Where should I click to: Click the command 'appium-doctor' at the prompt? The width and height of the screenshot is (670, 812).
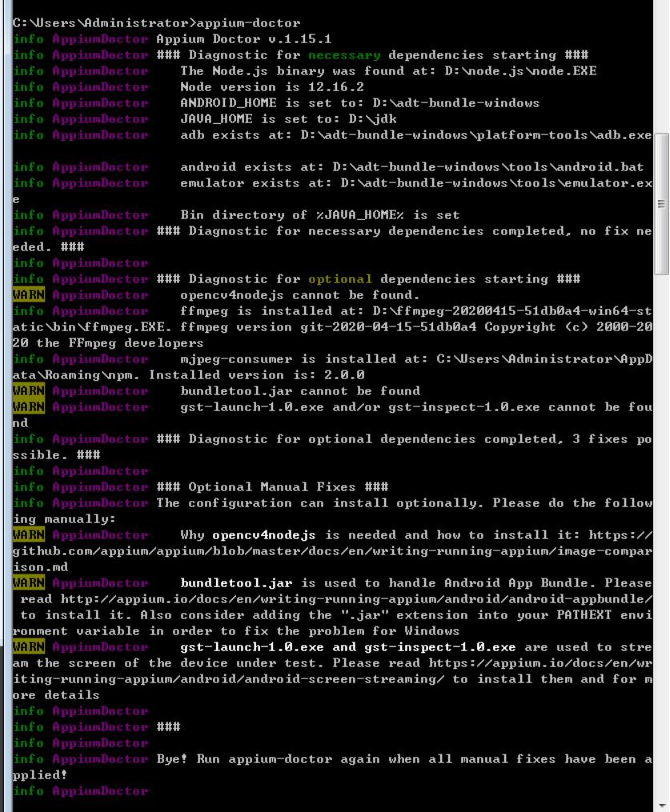point(248,22)
